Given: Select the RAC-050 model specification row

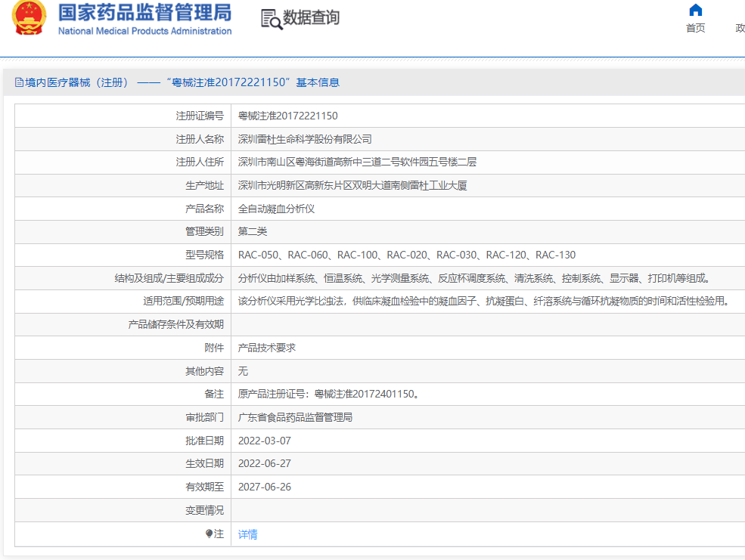Looking at the screenshot, I should 407,255.
